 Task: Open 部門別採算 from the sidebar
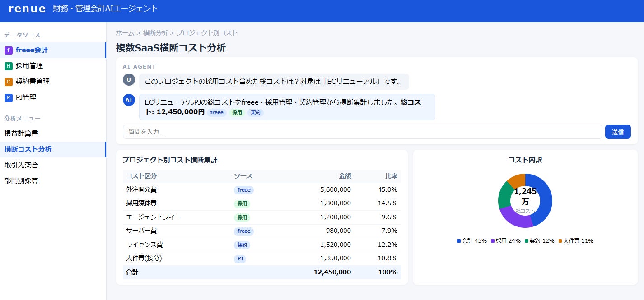[21, 181]
